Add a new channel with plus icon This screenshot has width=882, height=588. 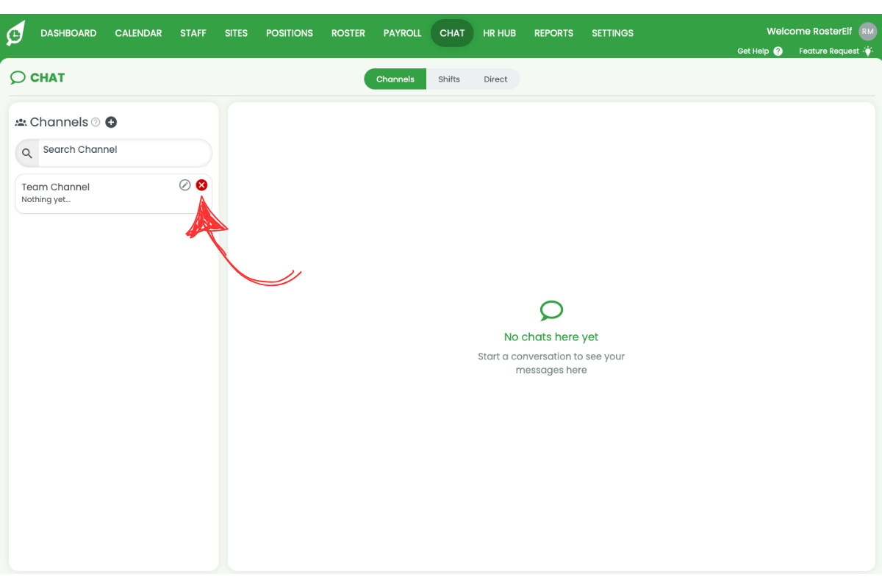point(111,122)
